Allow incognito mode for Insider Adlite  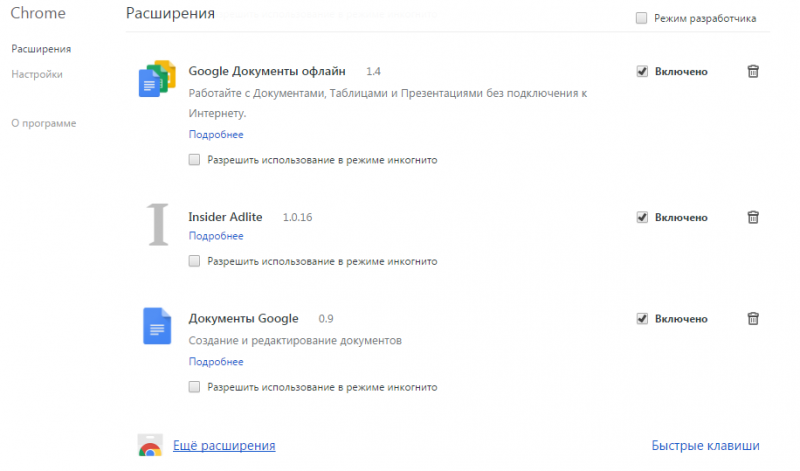tap(195, 262)
